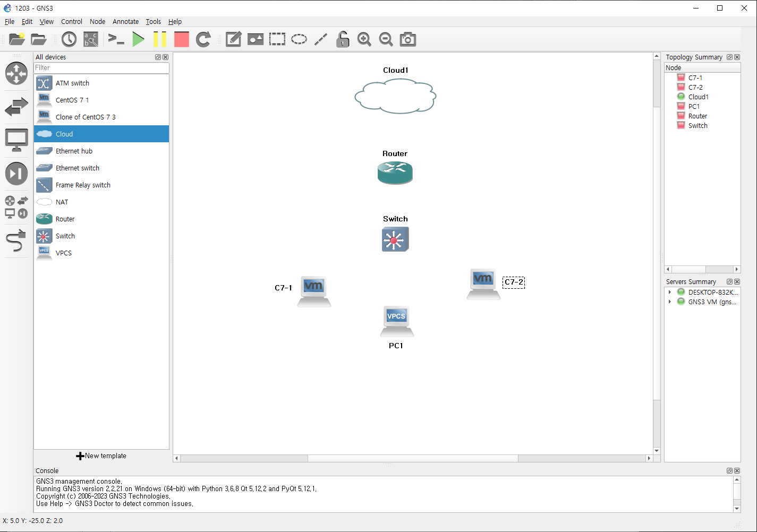Select VPCS in device list
The image size is (757, 532).
click(101, 253)
